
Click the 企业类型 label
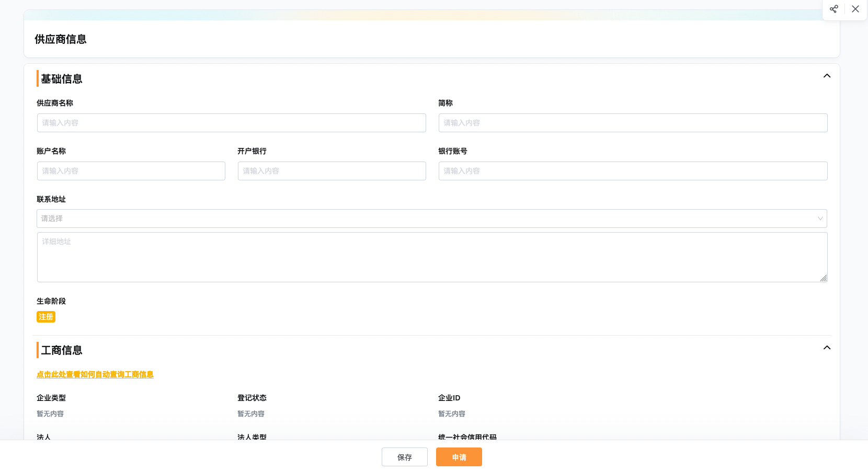[x=51, y=398]
